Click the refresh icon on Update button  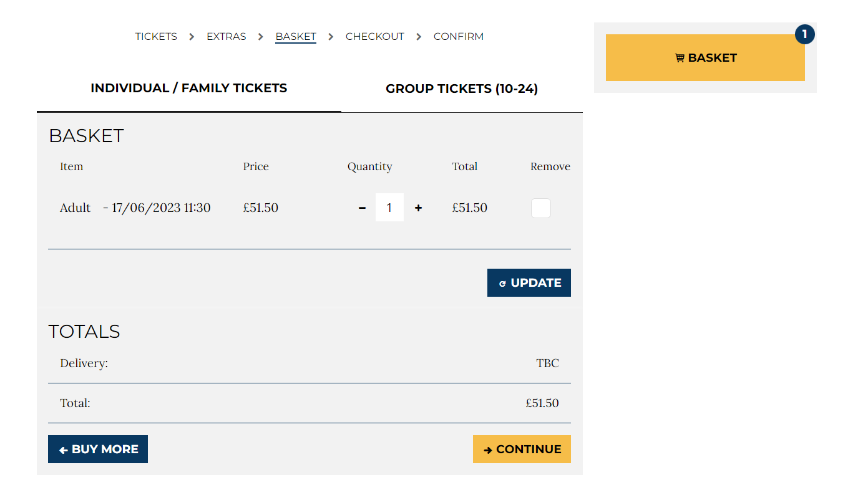[502, 284]
